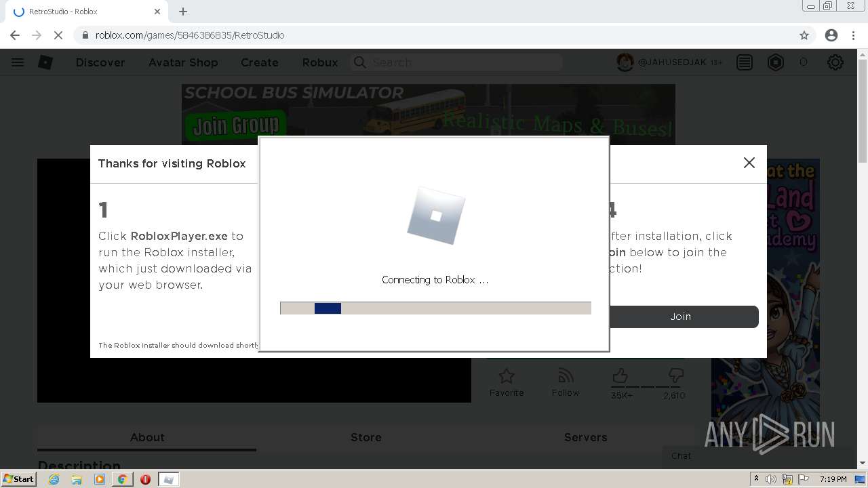This screenshot has width=868, height=488.
Task: Go to Roblox home via logo icon
Action: tap(45, 62)
